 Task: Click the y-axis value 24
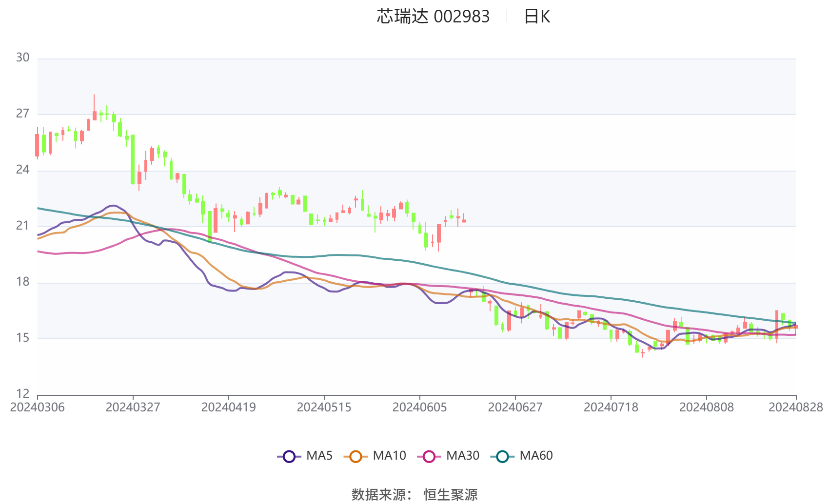(22, 170)
